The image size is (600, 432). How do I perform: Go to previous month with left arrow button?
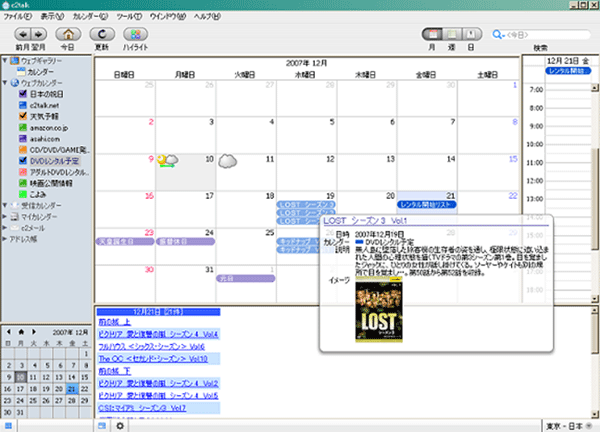click(x=21, y=35)
